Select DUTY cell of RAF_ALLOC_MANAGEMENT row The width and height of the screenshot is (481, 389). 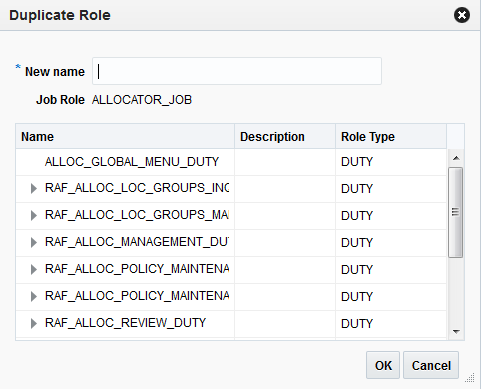357,243
